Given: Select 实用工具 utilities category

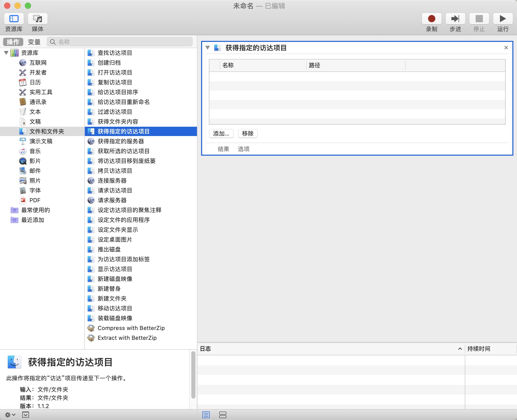Looking at the screenshot, I should [41, 92].
